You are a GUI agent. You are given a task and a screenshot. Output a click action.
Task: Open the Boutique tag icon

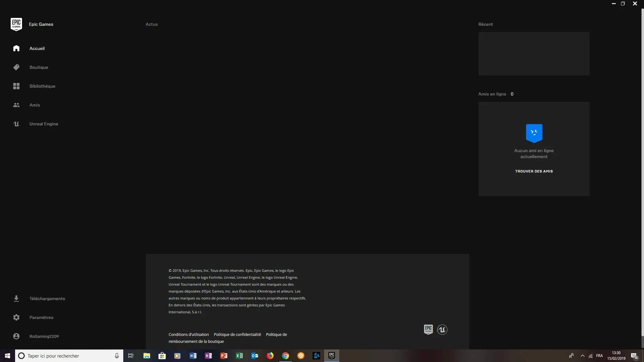point(16,67)
